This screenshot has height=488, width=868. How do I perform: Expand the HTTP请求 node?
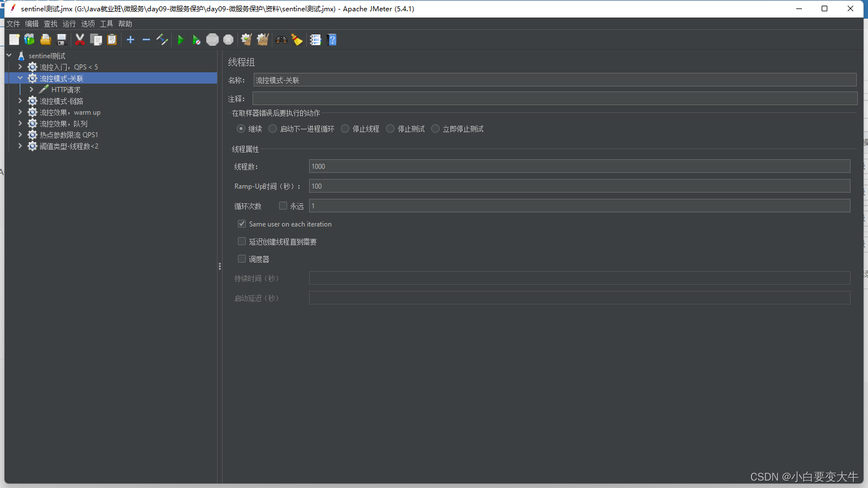tap(32, 89)
